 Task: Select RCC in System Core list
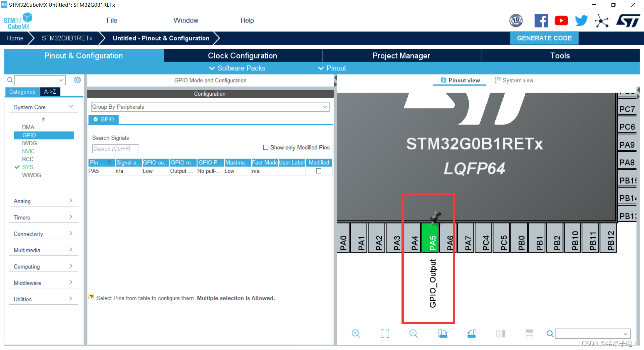(28, 159)
